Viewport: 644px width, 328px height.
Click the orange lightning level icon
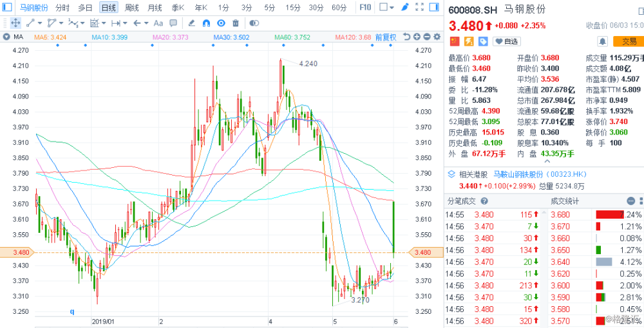tap(469, 41)
